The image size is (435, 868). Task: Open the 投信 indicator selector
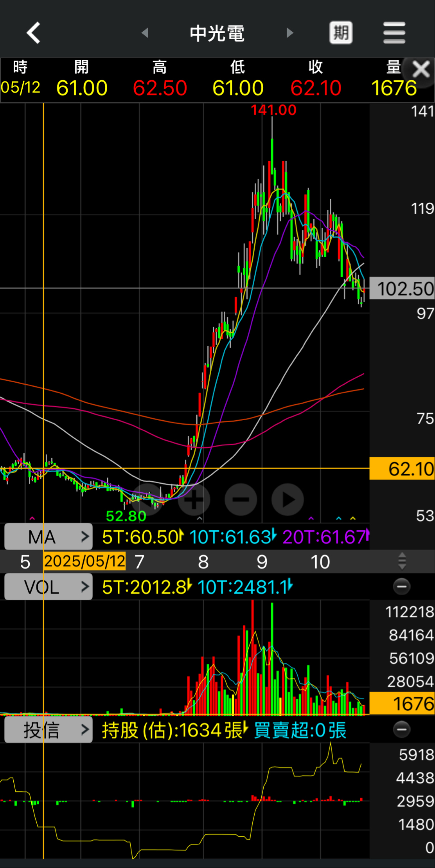pyautogui.click(x=49, y=729)
